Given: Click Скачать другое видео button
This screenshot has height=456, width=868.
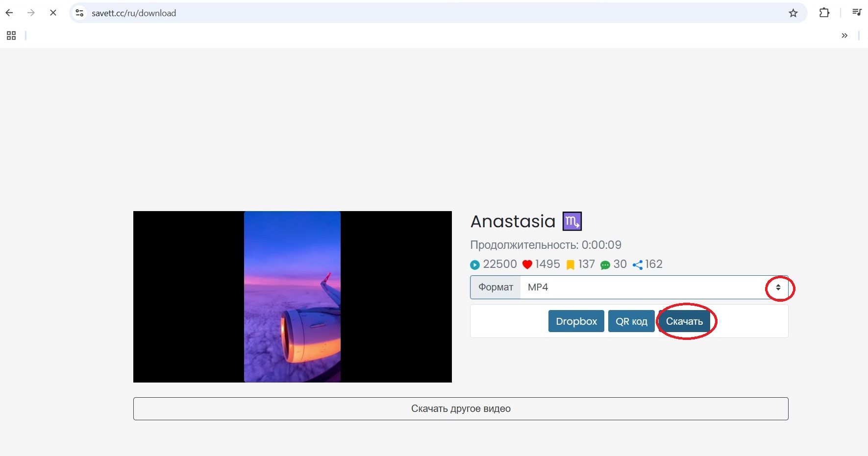Looking at the screenshot, I should [x=461, y=408].
